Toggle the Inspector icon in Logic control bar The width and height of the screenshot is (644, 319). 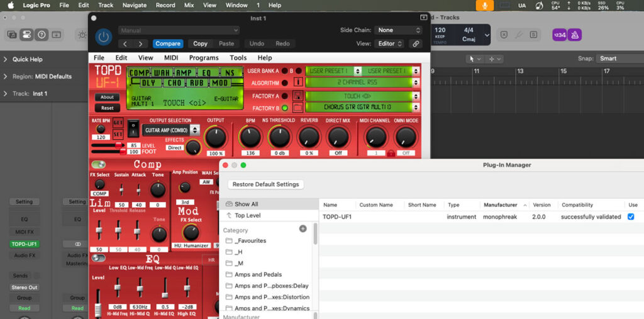(26, 35)
